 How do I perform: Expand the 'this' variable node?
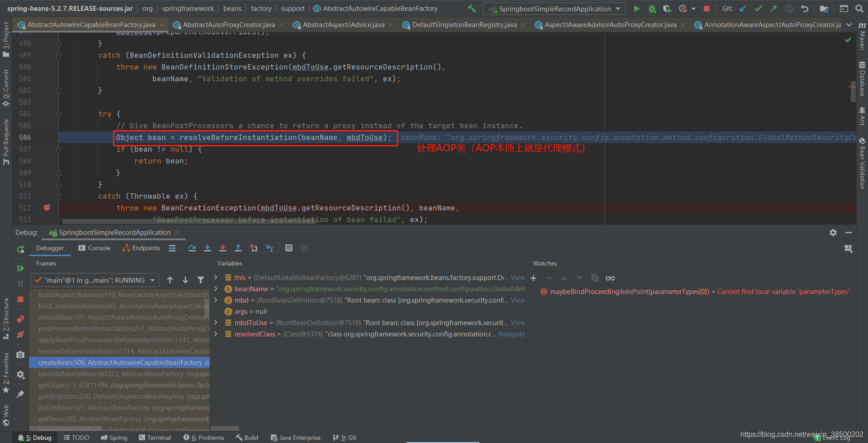click(216, 277)
